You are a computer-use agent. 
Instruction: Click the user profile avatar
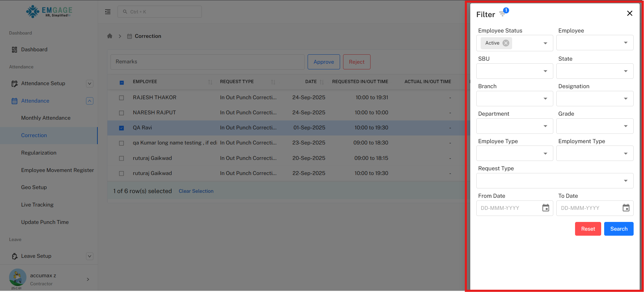(17, 278)
